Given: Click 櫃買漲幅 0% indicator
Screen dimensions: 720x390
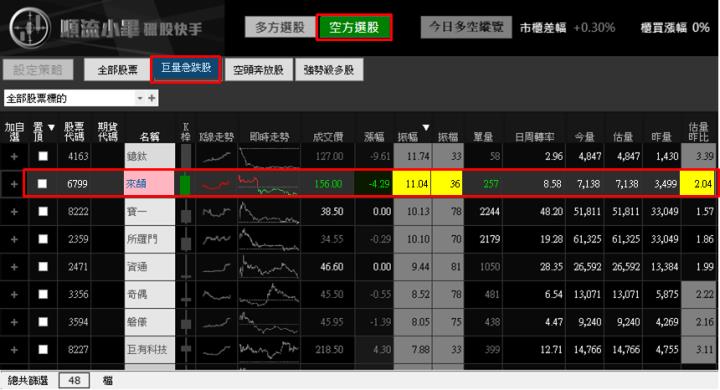Looking at the screenshot, I should click(x=675, y=28).
